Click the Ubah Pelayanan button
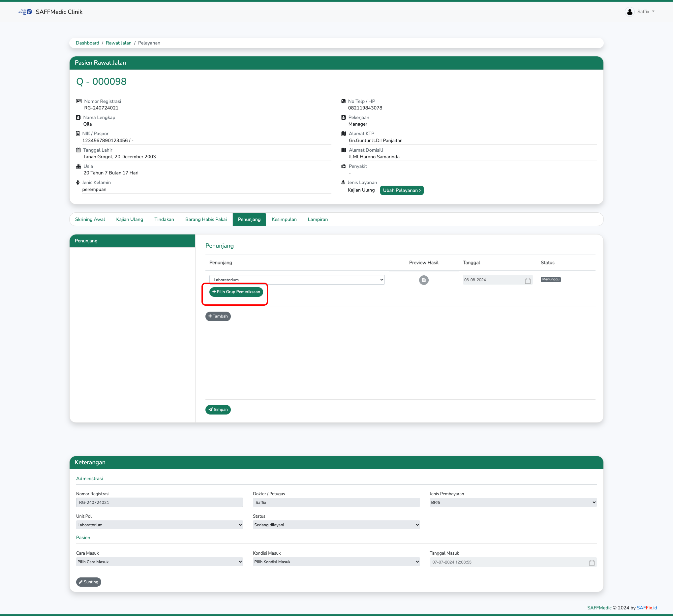Screen dimensions: 673x616 coord(401,190)
